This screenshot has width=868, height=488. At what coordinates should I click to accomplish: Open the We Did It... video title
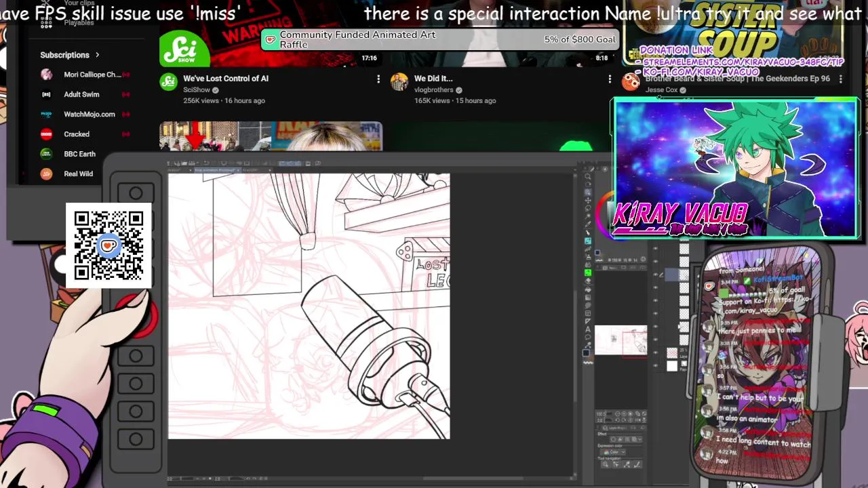(433, 79)
